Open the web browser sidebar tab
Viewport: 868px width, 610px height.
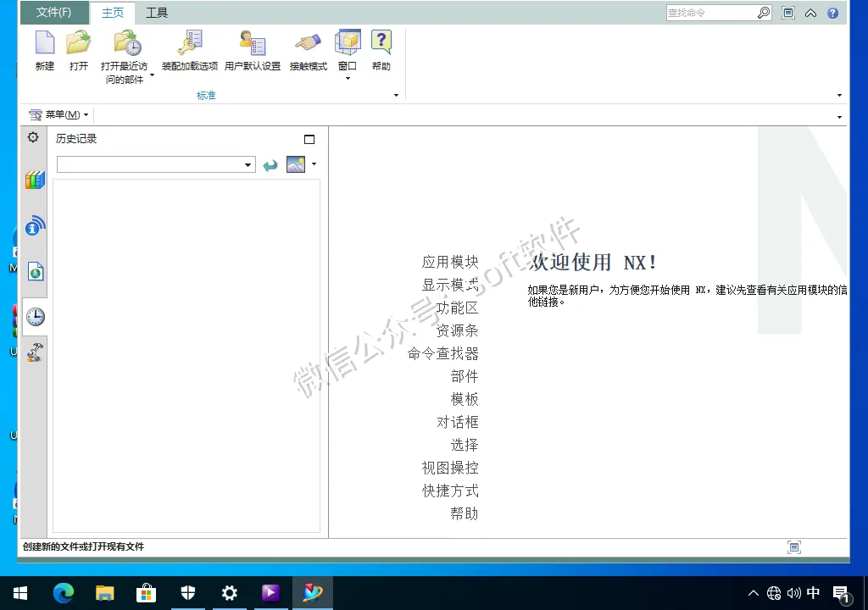(36, 271)
